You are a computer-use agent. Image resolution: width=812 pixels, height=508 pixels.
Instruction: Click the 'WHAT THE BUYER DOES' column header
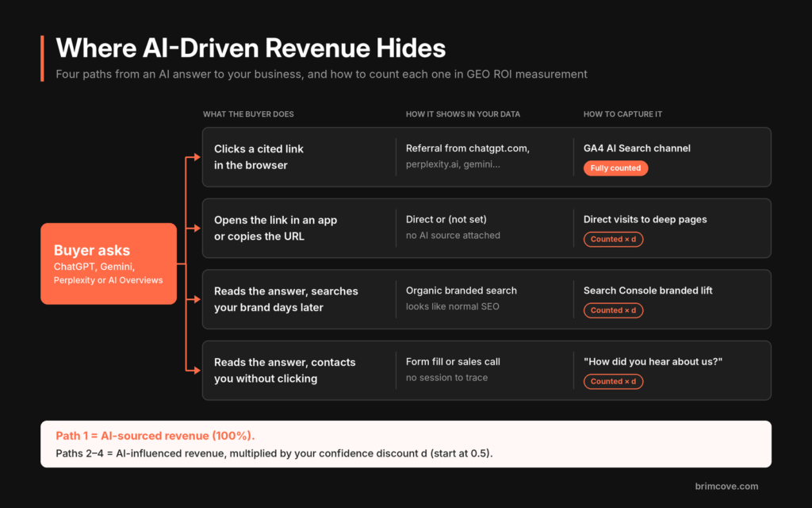[248, 114]
